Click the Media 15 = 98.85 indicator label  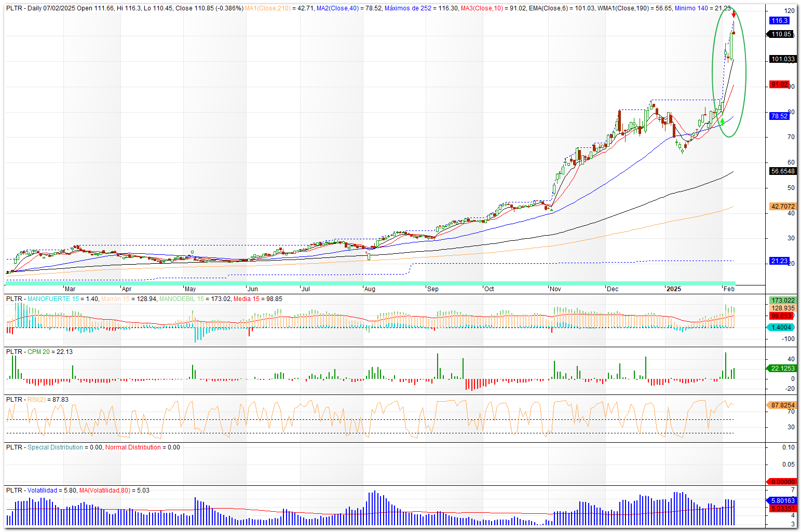(258, 299)
